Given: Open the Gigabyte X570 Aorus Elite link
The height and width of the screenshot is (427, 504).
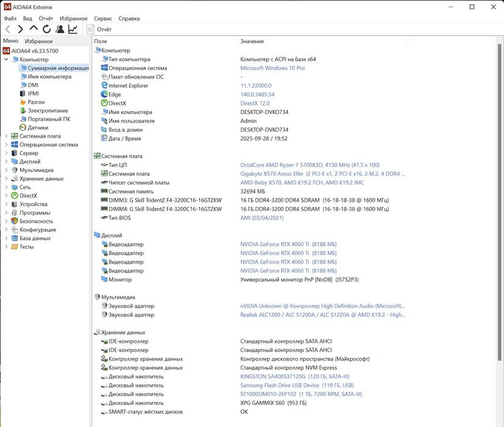Looking at the screenshot, I should point(323,174).
